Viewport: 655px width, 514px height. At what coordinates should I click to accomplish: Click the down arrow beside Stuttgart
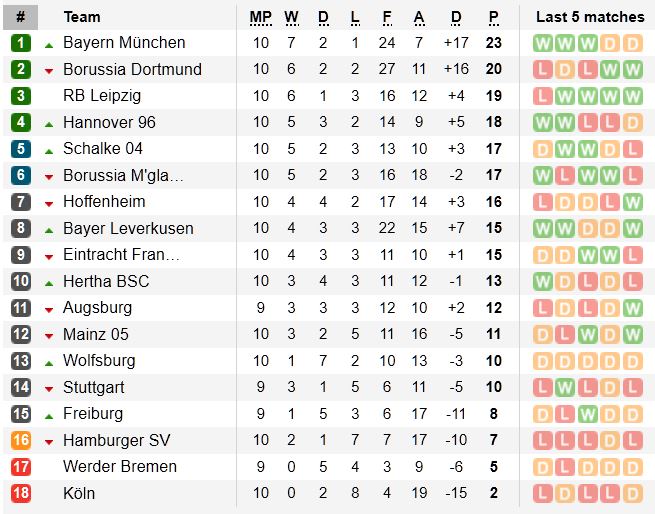49,388
